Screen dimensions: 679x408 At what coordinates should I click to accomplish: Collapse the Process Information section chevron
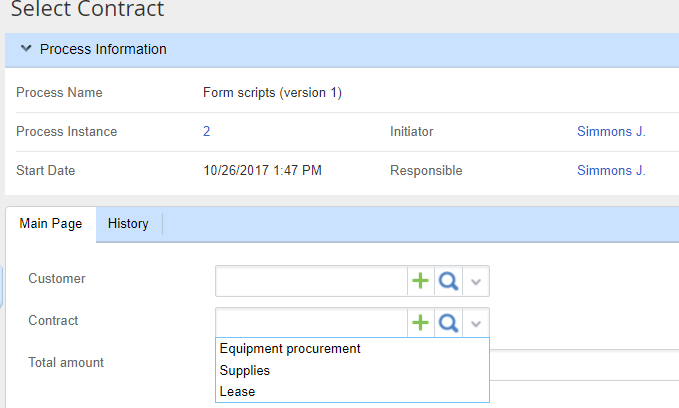[x=26, y=49]
